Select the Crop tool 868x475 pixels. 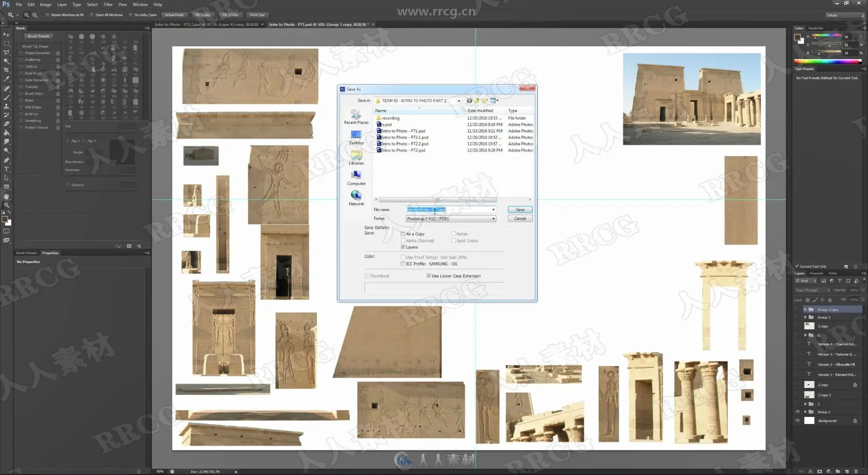coord(7,70)
